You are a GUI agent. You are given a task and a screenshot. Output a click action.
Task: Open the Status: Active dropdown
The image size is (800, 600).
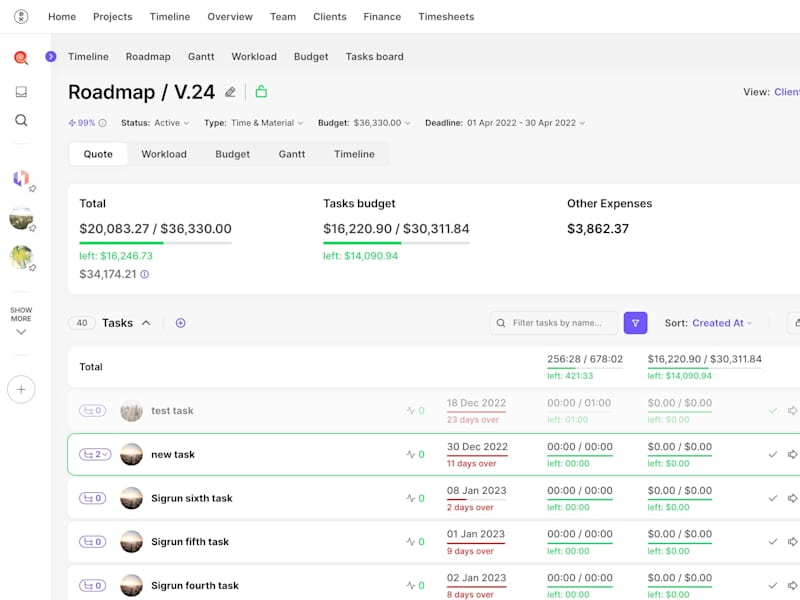(x=155, y=123)
